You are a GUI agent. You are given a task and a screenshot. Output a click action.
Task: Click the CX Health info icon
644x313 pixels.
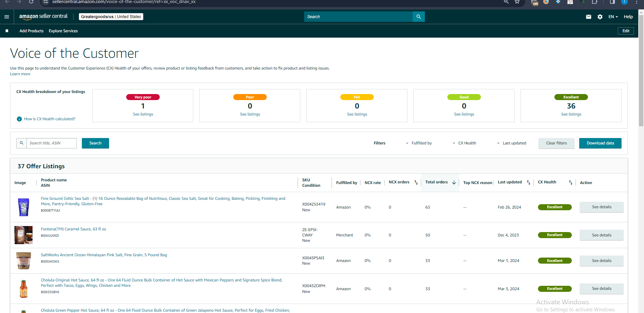(19, 119)
